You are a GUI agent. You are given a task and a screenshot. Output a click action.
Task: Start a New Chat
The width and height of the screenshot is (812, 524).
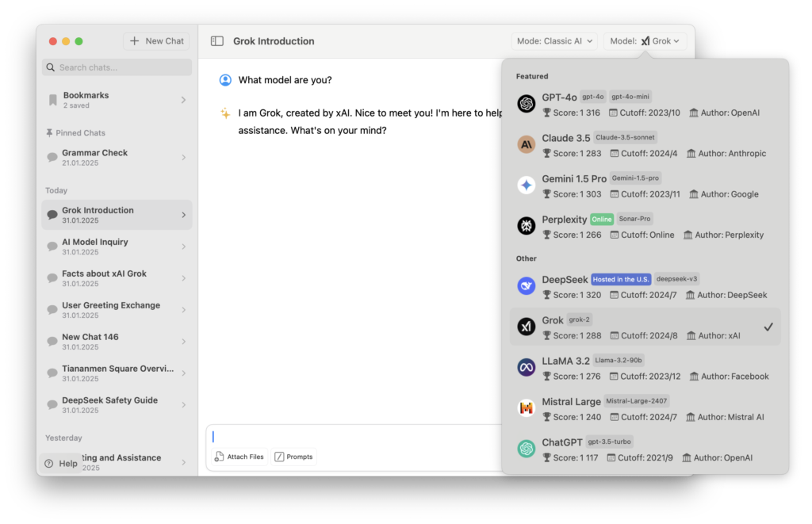coord(156,41)
